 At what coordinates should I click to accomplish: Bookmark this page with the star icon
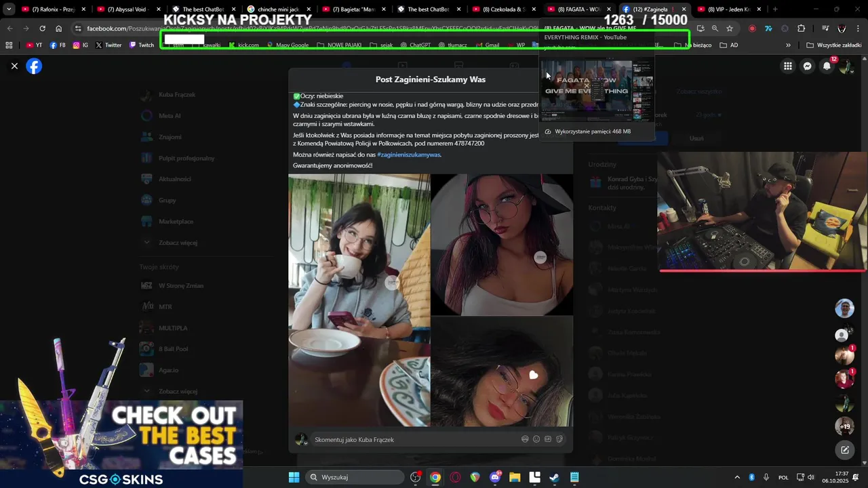coord(730,28)
